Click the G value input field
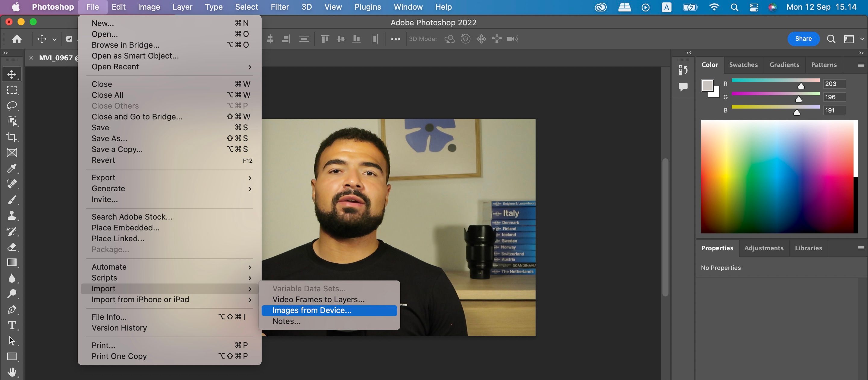Viewport: 868px width, 380px height. pos(834,97)
